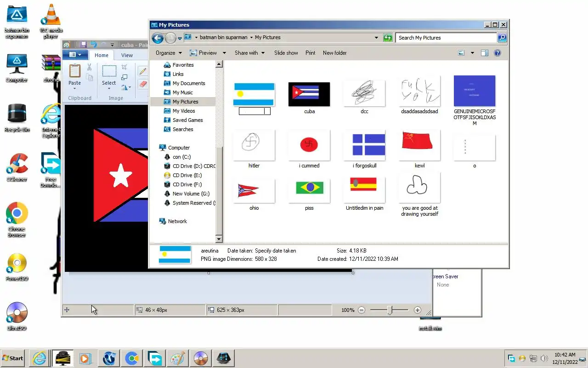Click the blue Help question mark icon
588x368 pixels.
coord(497,53)
